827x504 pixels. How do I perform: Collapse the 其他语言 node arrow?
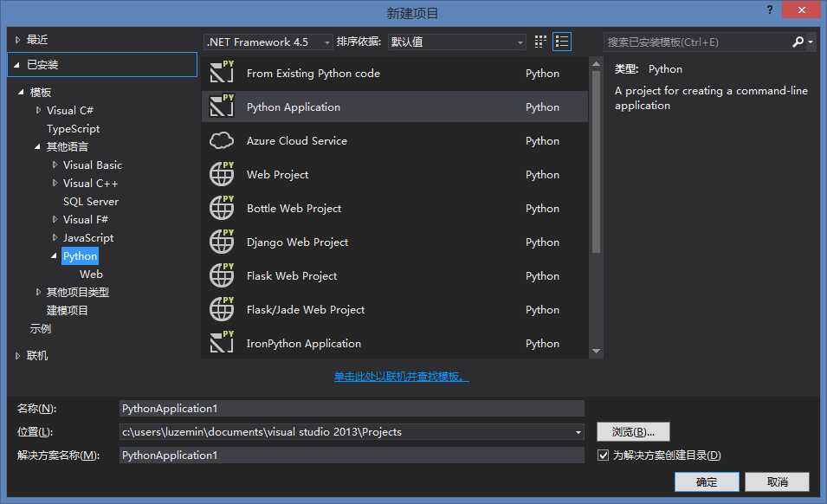[x=37, y=146]
